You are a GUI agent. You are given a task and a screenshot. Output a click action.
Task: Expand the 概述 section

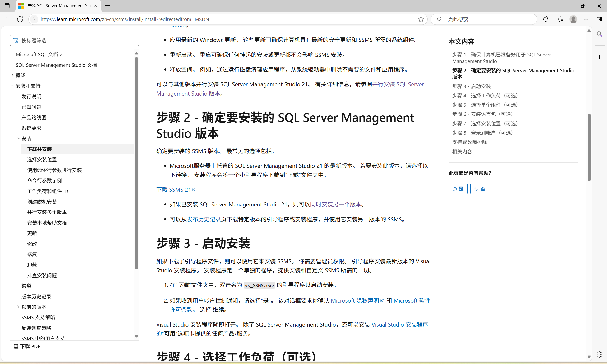pyautogui.click(x=13, y=75)
